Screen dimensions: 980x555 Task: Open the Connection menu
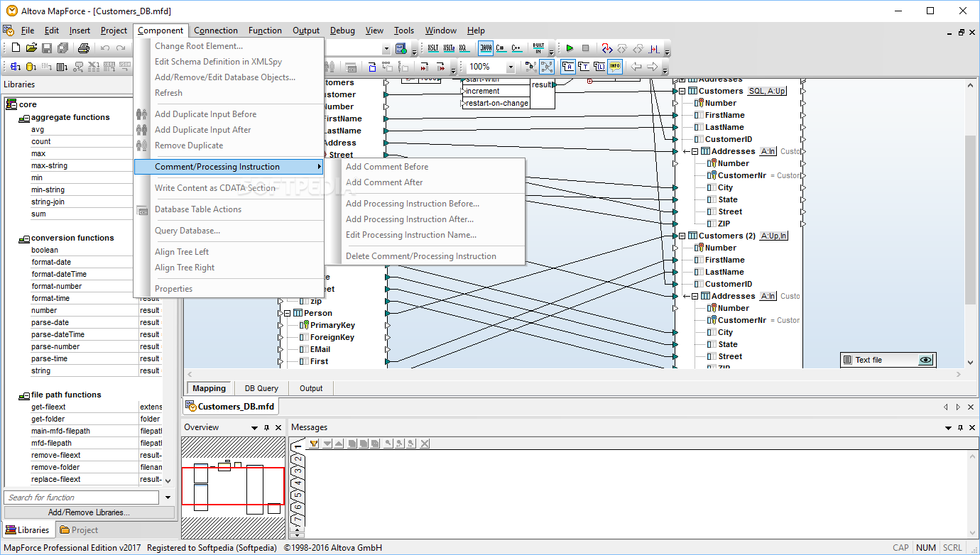216,31
